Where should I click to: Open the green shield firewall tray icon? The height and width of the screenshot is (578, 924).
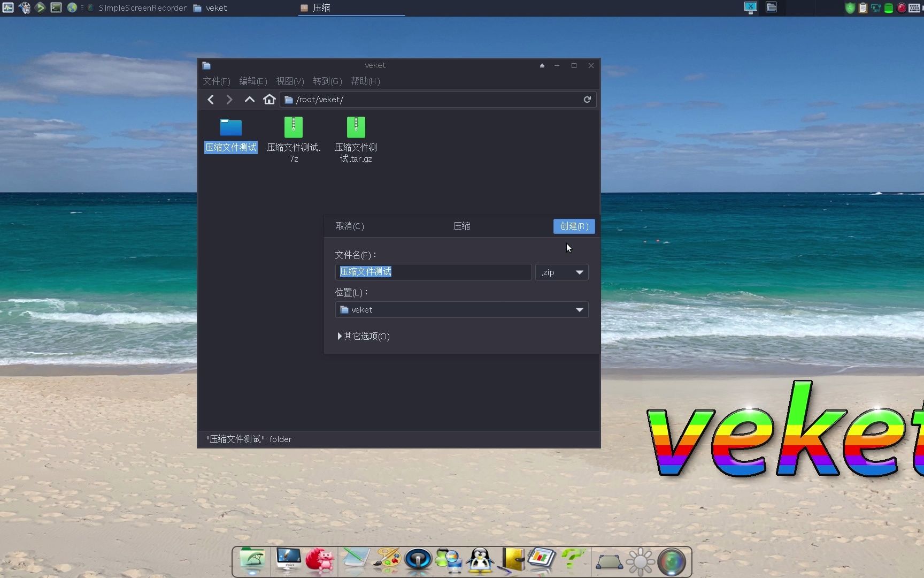click(850, 8)
